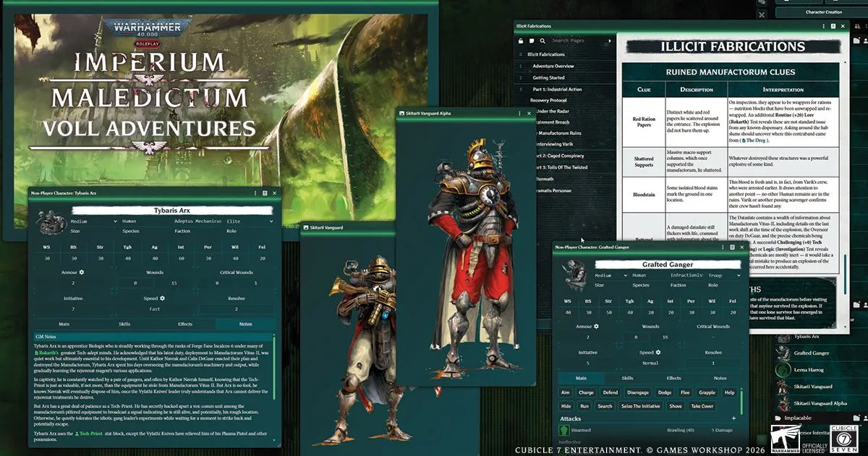Click the Unarmed attack icon
Screen dimensions: 868x456
[x=565, y=430]
